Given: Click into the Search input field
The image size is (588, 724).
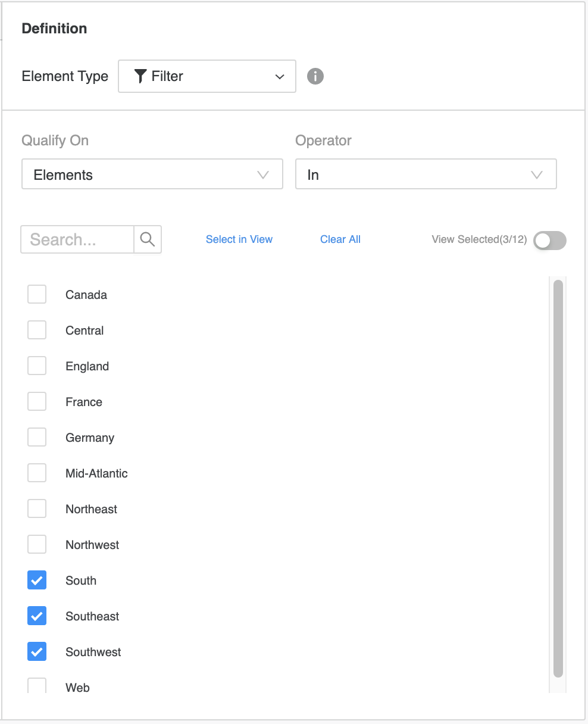Looking at the screenshot, I should click(77, 239).
